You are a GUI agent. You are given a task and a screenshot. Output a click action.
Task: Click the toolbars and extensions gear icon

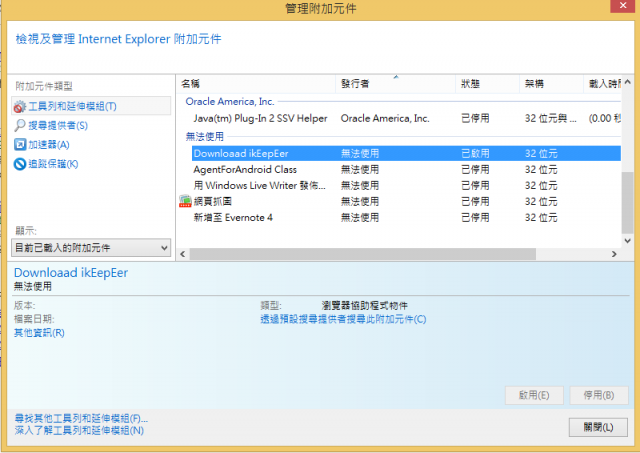pyautogui.click(x=19, y=107)
